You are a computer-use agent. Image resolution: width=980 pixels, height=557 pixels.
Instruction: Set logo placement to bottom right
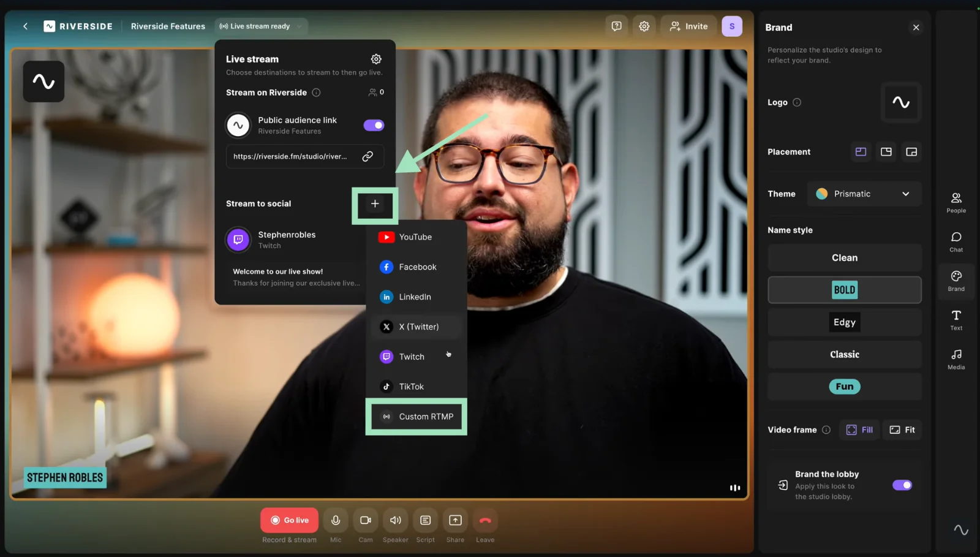pyautogui.click(x=911, y=152)
